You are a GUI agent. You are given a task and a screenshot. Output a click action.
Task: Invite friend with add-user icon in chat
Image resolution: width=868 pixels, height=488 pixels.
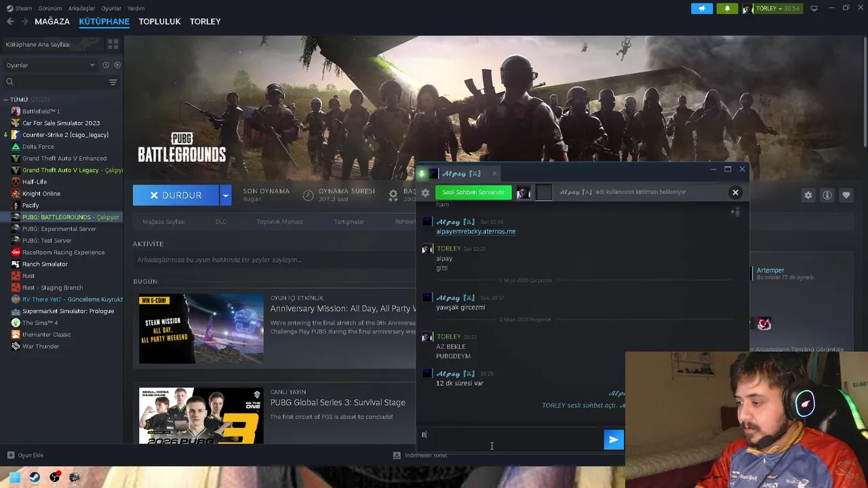[735, 212]
